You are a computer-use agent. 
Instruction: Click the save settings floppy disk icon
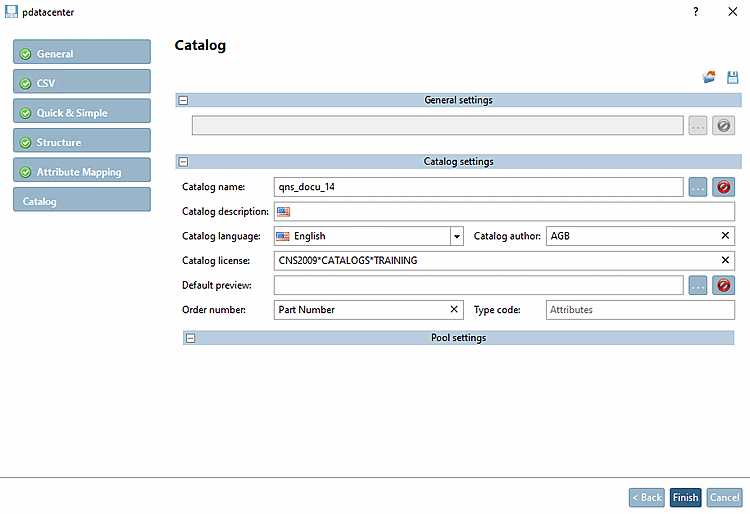tap(732, 77)
